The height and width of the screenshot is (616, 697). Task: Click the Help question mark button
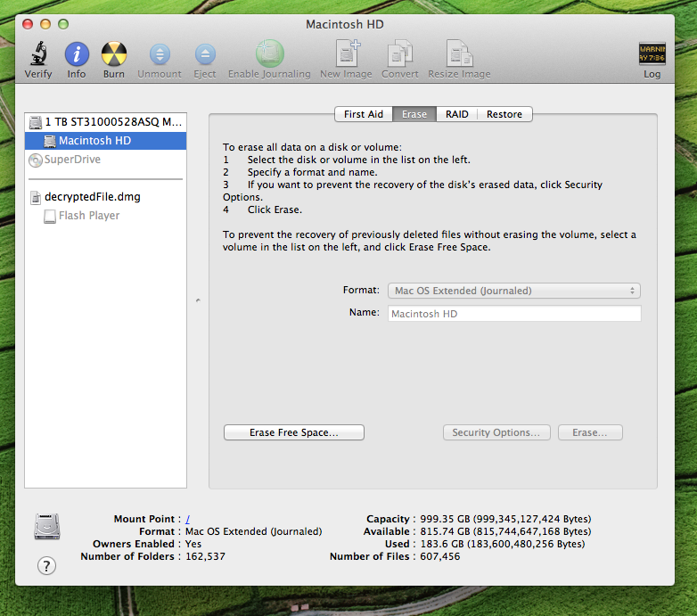(x=46, y=566)
